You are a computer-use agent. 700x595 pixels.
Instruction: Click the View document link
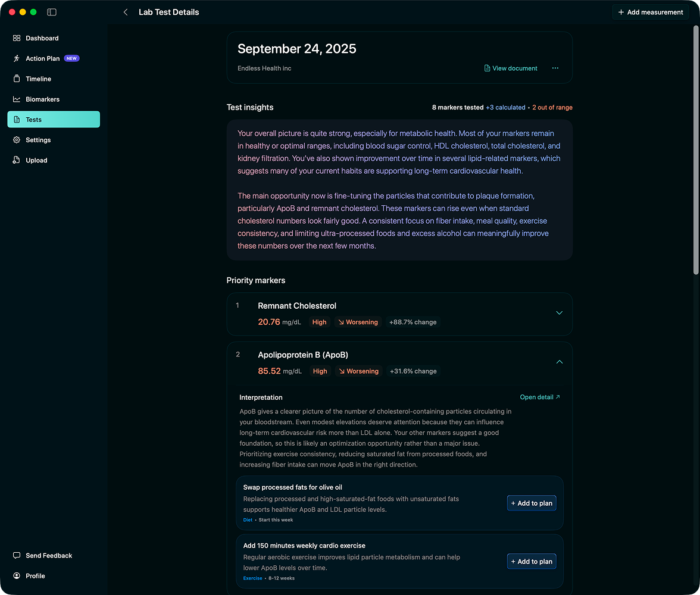click(511, 68)
